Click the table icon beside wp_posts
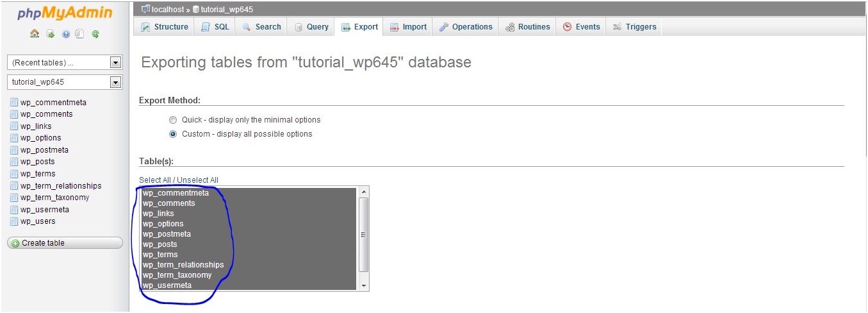The image size is (868, 313). (14, 162)
